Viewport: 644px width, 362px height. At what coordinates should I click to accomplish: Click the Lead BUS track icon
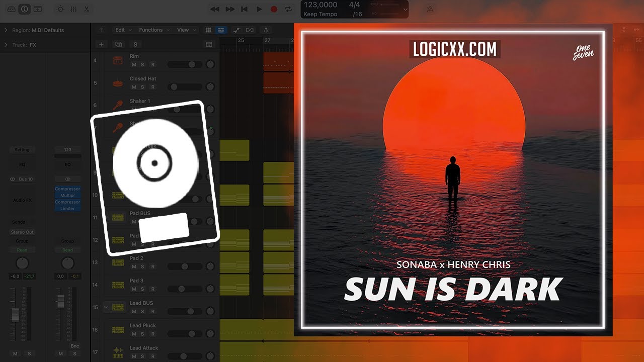[118, 307]
